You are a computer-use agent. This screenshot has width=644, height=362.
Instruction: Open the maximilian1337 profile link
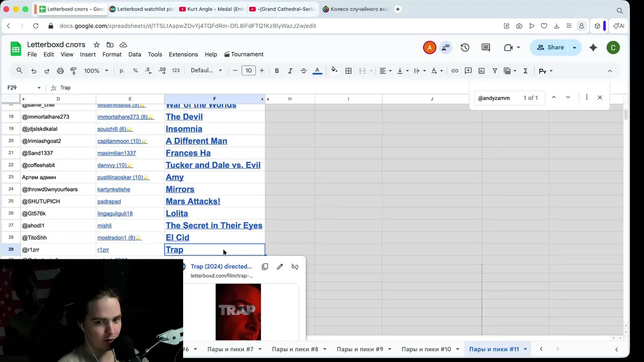116,153
